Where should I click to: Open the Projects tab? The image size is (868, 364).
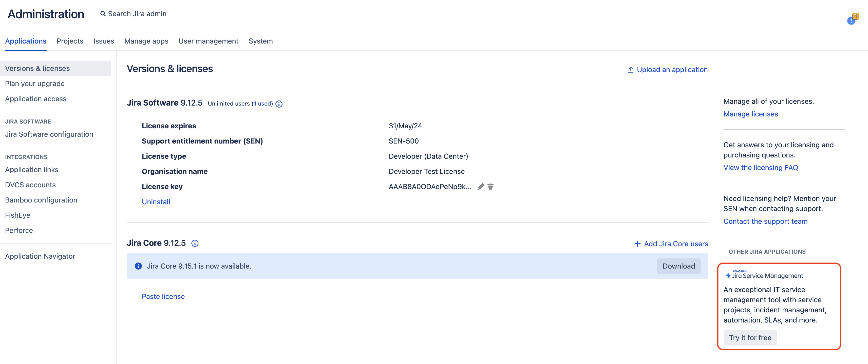(70, 41)
